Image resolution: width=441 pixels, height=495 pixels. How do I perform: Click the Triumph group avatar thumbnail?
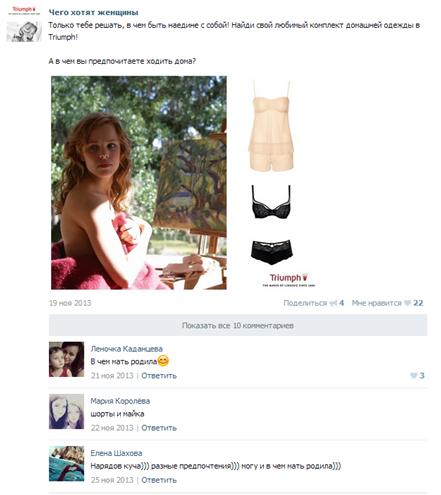(x=24, y=24)
